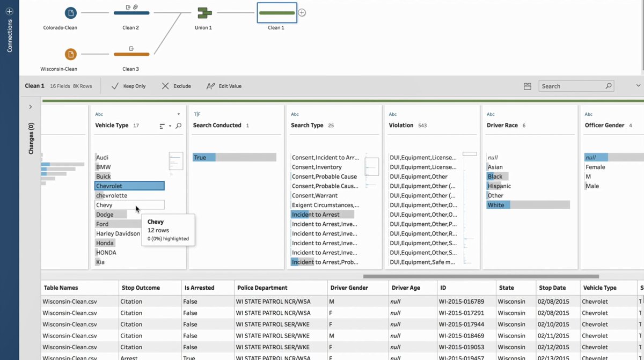Add a step after Clean 1

[302, 13]
